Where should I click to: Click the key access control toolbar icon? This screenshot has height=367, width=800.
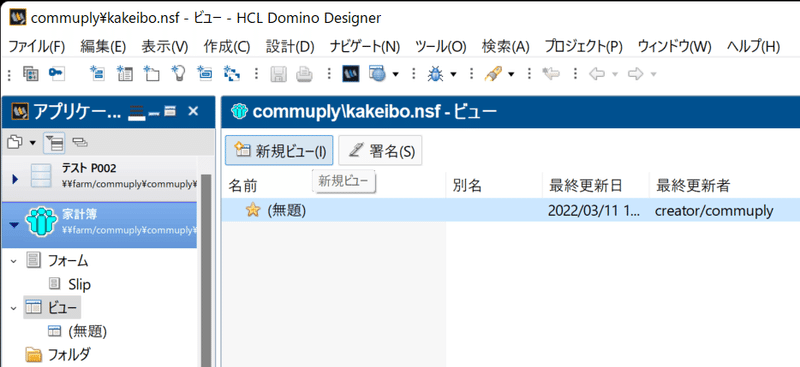(57, 74)
